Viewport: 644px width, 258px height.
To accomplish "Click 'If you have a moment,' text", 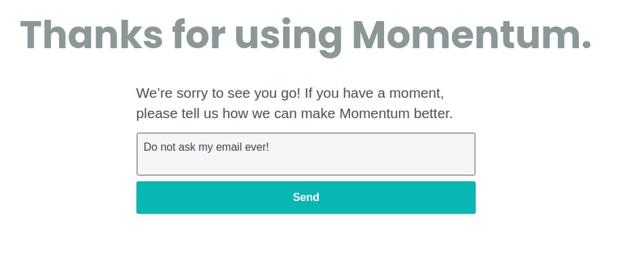I will 374,94.
